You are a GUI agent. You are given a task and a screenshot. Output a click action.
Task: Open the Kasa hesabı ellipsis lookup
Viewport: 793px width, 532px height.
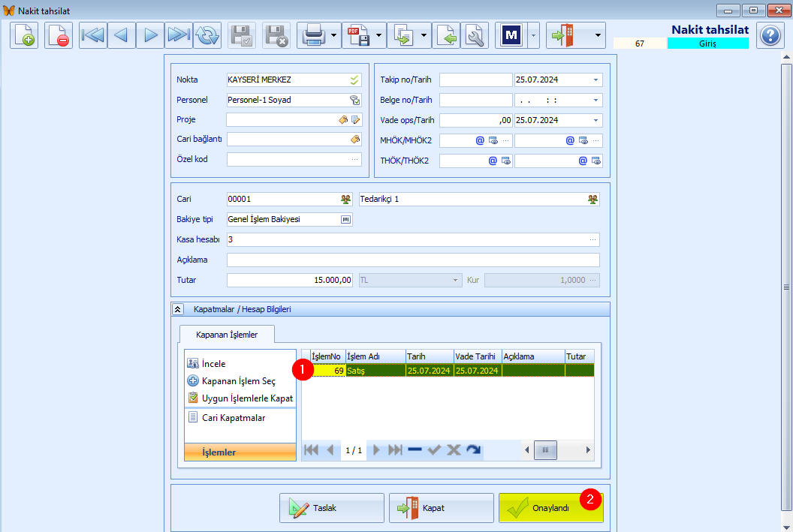click(x=592, y=239)
